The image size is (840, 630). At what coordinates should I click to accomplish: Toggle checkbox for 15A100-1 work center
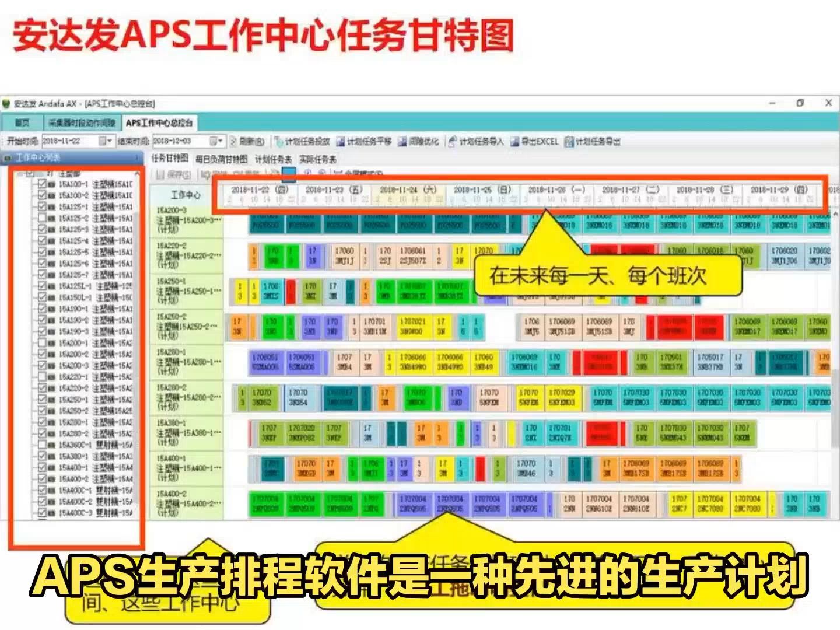[42, 184]
